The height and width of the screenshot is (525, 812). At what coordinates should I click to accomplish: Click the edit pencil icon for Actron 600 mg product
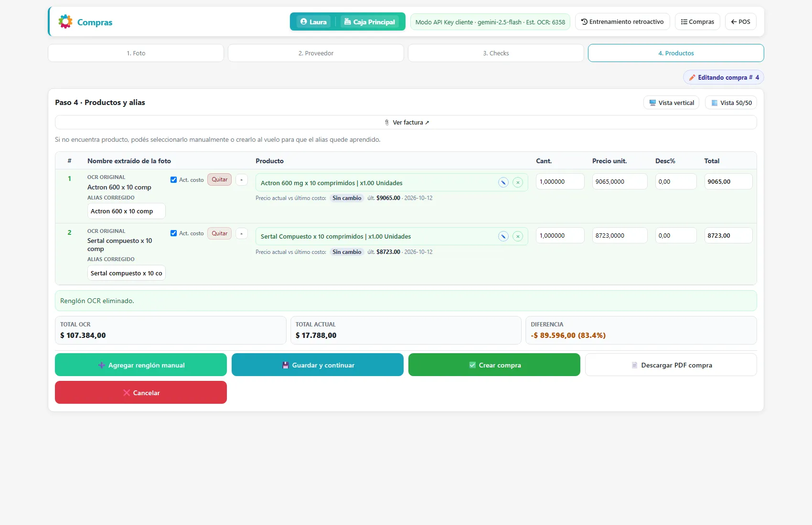click(x=503, y=182)
